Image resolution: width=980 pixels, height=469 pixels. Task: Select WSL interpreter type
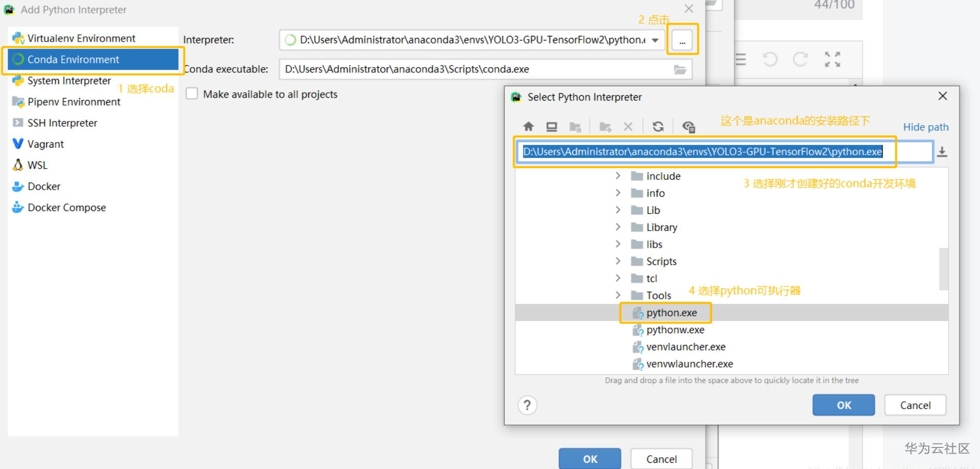[x=93, y=165]
